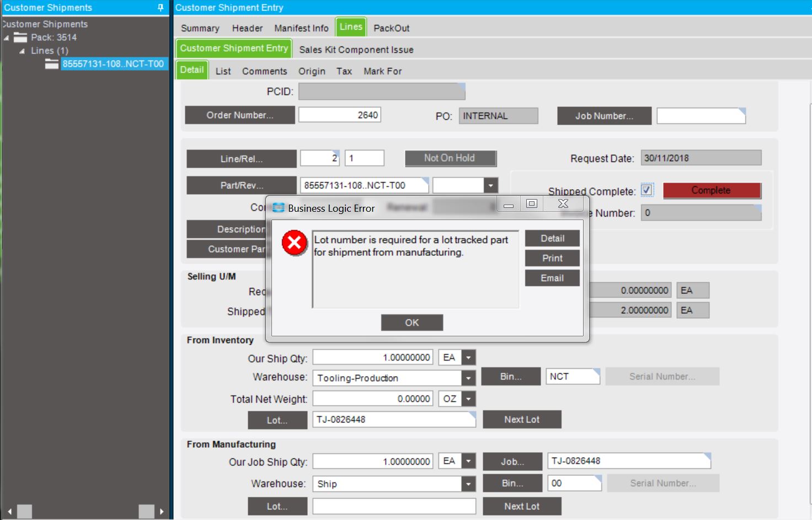This screenshot has height=520, width=812.
Task: Click the Total Net Weight field
Action: [373, 399]
